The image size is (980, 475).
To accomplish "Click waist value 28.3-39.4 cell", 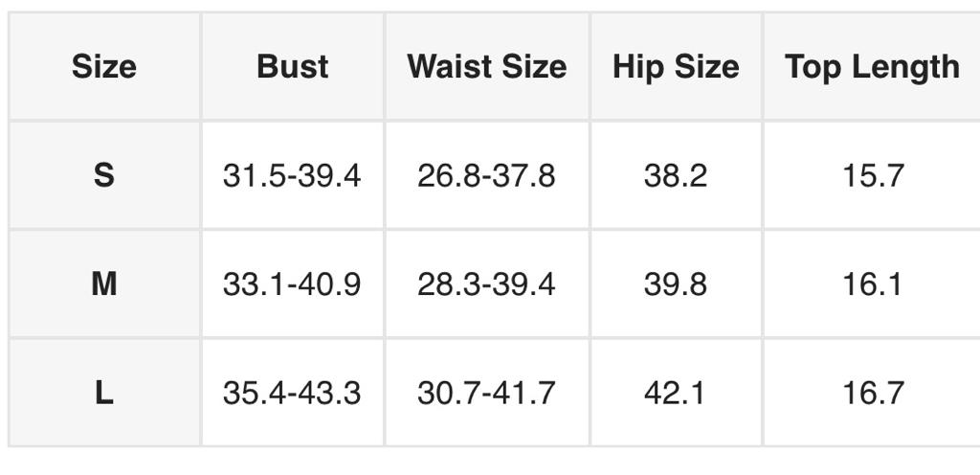I will tap(486, 284).
